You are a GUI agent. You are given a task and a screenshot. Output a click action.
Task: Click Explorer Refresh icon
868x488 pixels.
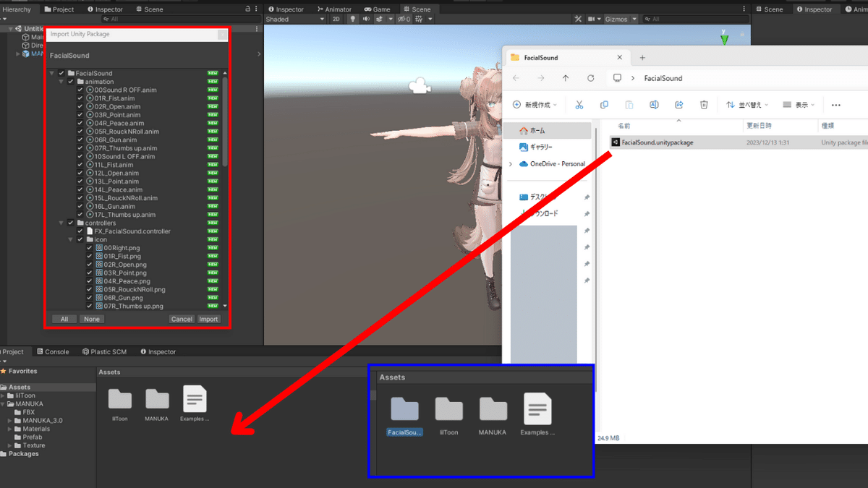click(x=591, y=78)
